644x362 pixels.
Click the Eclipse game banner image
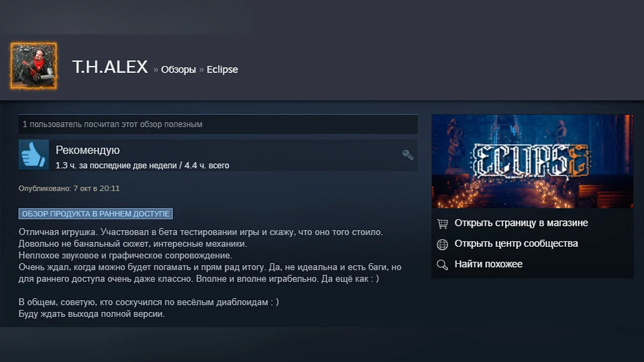click(532, 161)
